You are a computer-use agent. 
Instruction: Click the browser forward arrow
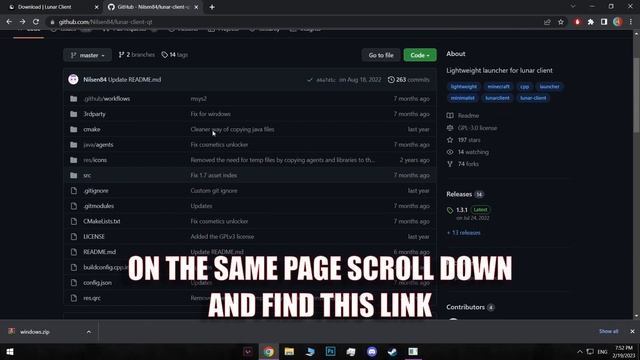coord(22,22)
